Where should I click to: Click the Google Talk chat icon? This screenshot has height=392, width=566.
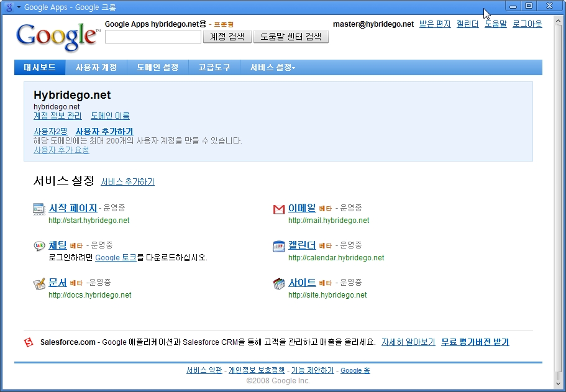pyautogui.click(x=39, y=246)
